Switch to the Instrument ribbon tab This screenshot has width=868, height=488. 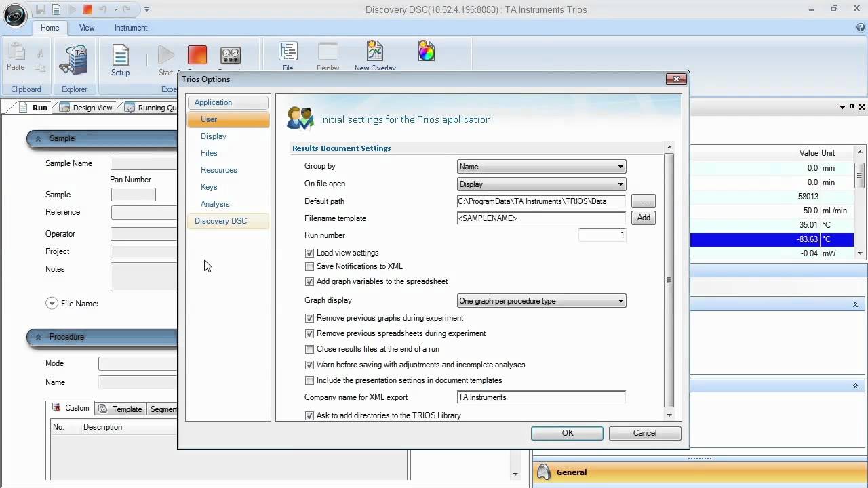tap(131, 28)
